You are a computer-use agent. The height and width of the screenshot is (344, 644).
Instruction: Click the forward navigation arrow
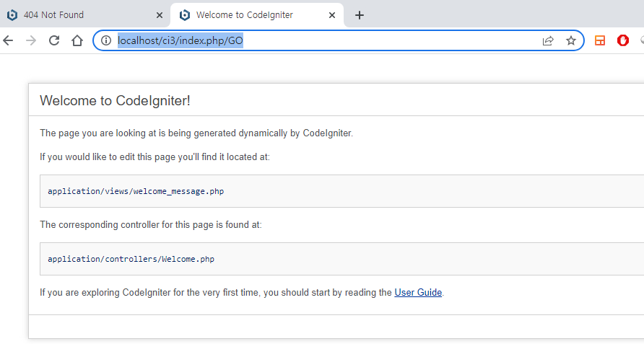click(31, 40)
